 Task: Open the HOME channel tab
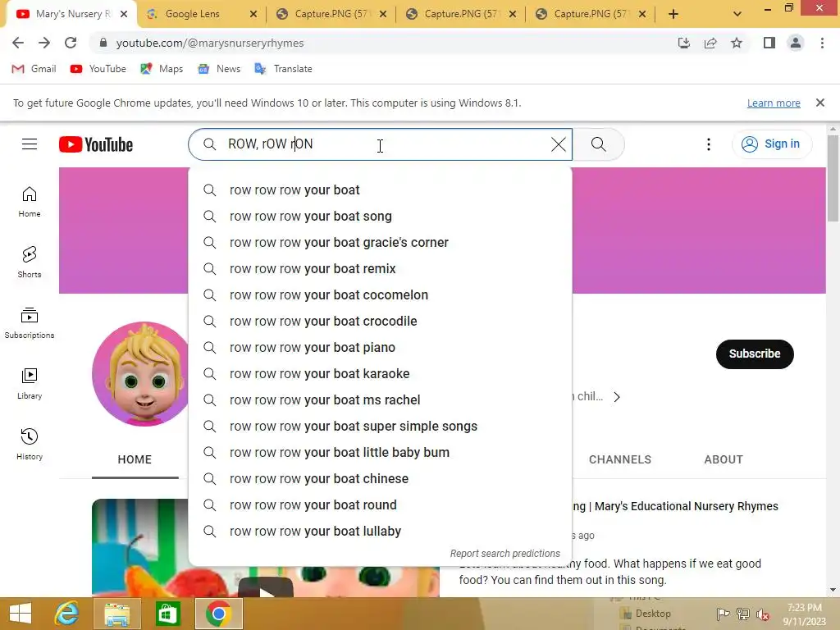135,459
